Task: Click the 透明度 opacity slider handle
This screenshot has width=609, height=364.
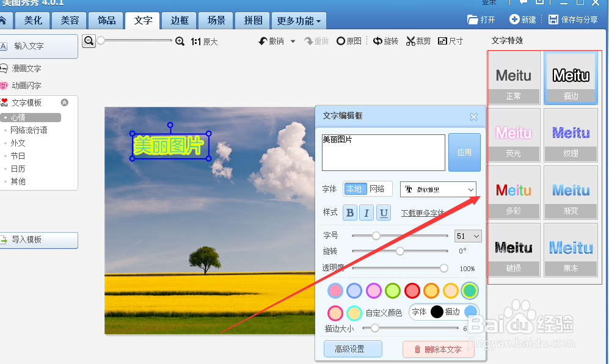Action: click(x=444, y=268)
